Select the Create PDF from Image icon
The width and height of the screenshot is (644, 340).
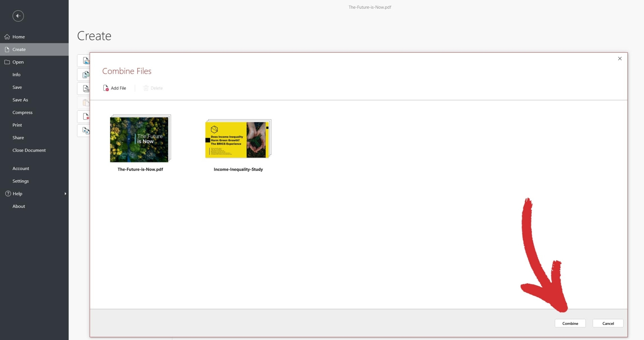point(86,61)
